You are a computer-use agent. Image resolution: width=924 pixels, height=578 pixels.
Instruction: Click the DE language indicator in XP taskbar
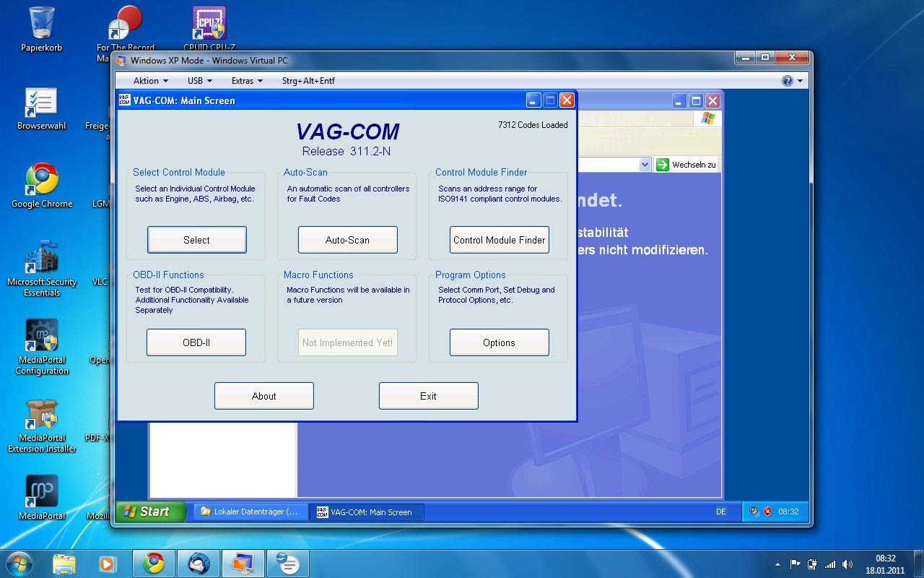(x=720, y=512)
